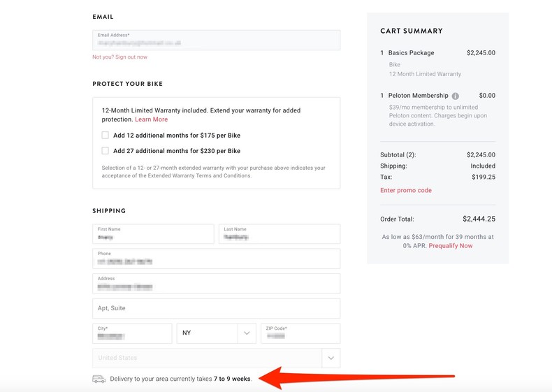Click Enter promo code link
The width and height of the screenshot is (552, 392).
pyautogui.click(x=406, y=190)
